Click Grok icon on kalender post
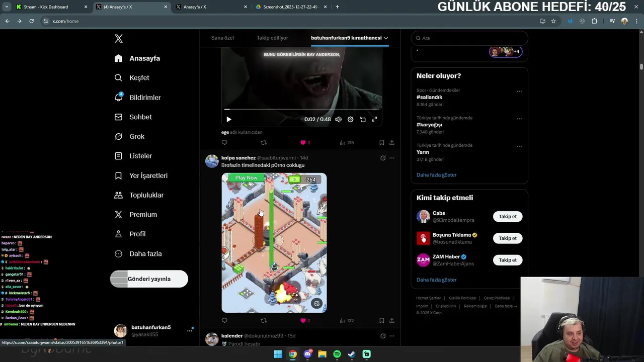Image resolution: width=644 pixels, height=362 pixels. [383, 336]
